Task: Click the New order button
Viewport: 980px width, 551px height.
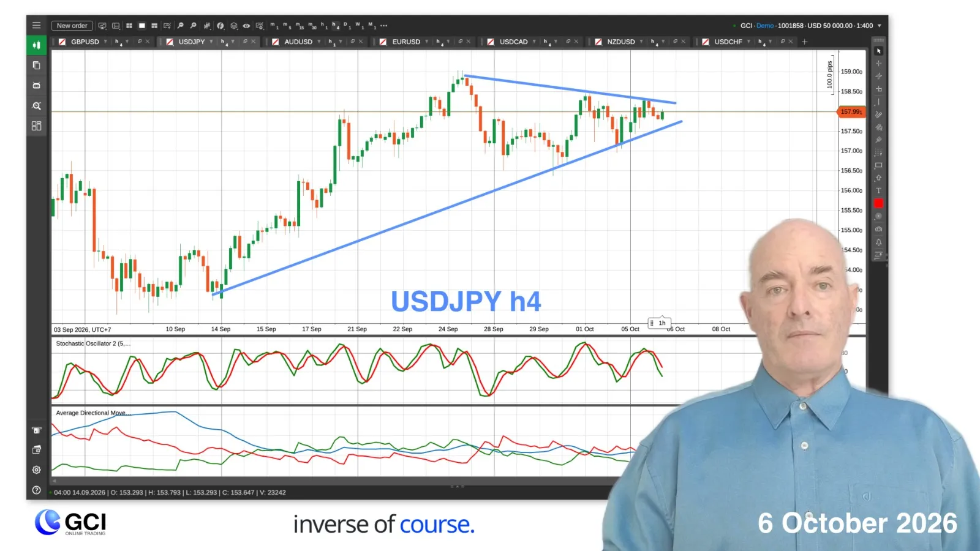Action: 72,26
